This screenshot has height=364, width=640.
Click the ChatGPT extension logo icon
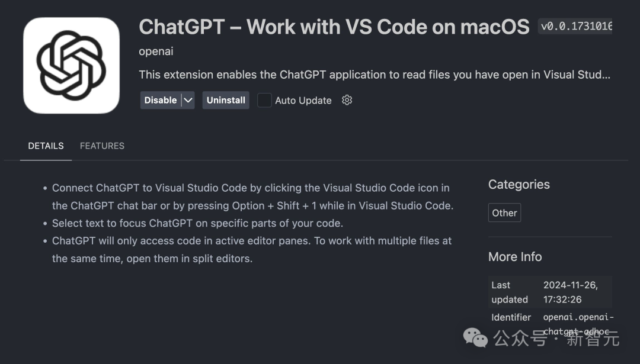point(71,65)
